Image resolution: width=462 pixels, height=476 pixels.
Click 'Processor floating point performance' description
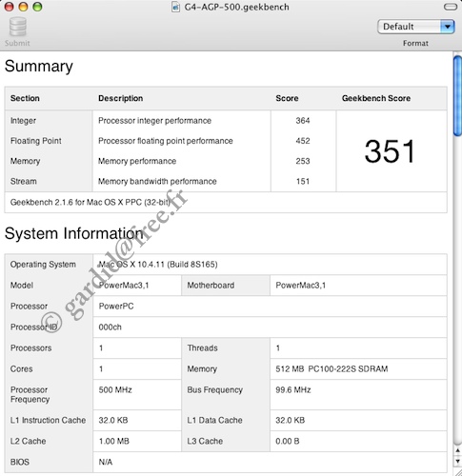[166, 141]
